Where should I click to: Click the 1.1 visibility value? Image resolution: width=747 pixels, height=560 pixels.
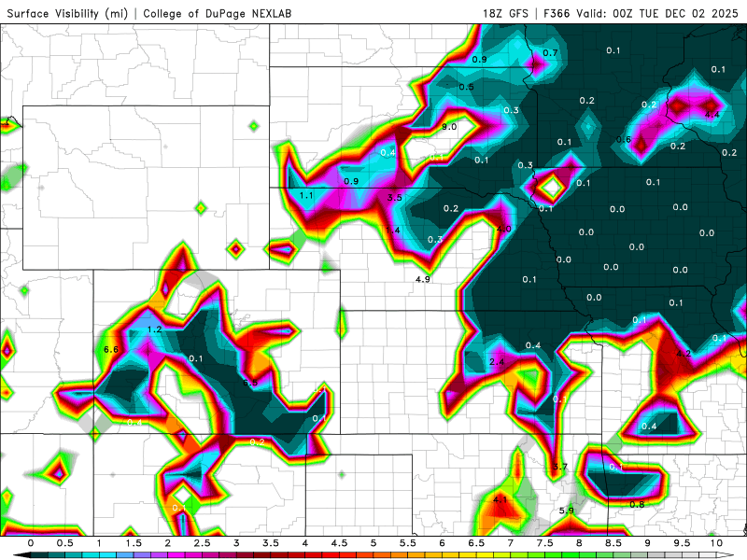click(306, 195)
